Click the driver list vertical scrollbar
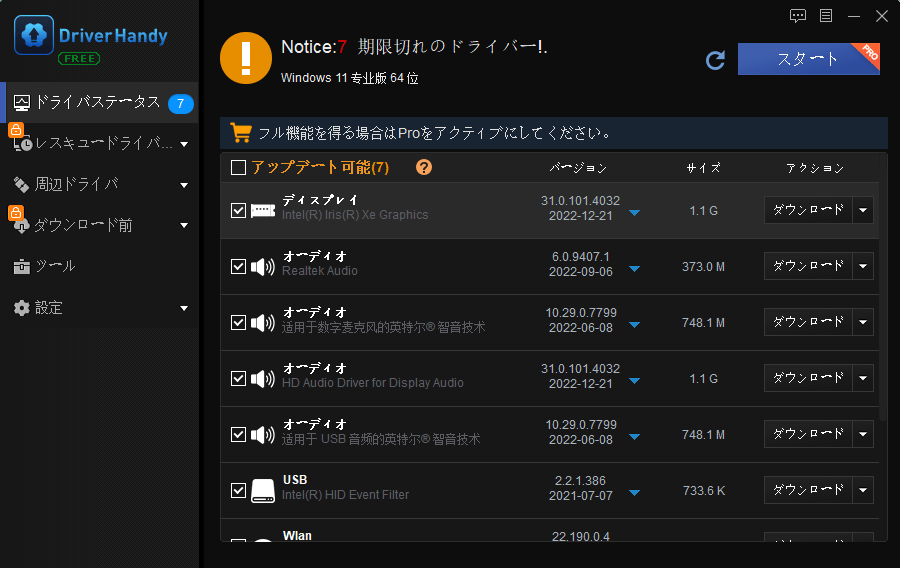This screenshot has height=568, width=900. [x=883, y=287]
